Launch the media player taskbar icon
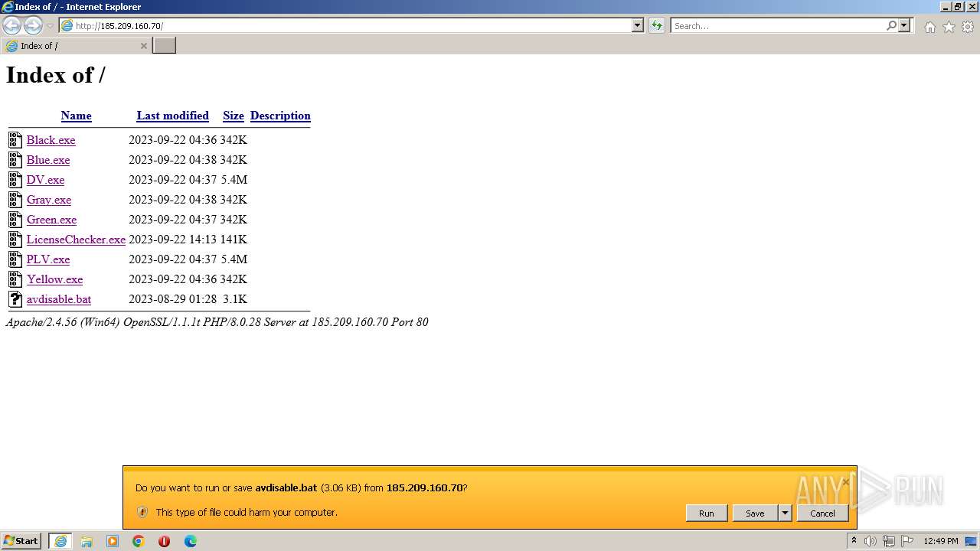Screen dimensions: 980x551 point(113,541)
